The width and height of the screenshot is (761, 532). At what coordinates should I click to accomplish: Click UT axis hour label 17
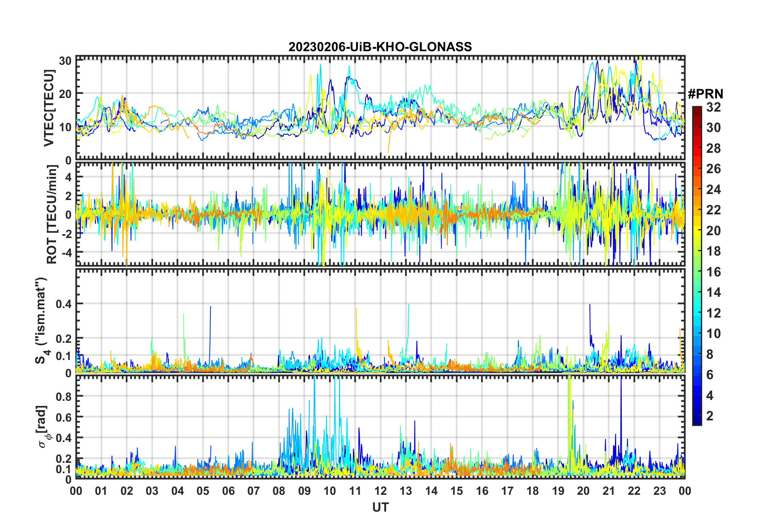coord(507,491)
